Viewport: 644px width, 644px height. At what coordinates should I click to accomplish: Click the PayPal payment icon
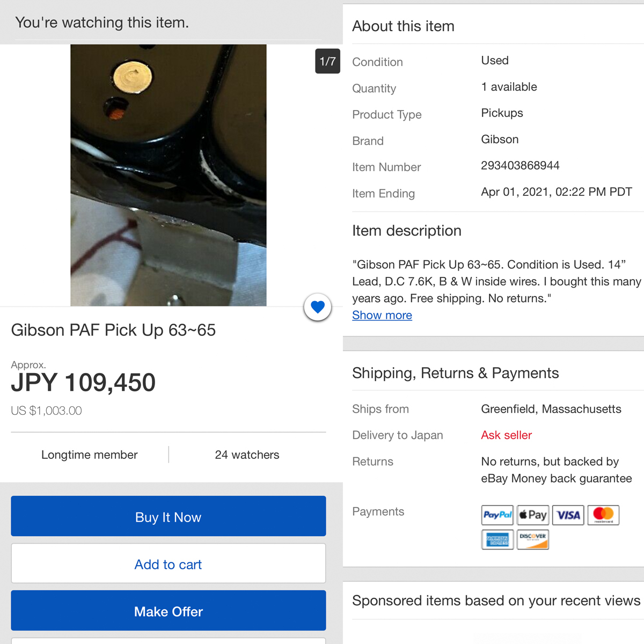(x=497, y=515)
